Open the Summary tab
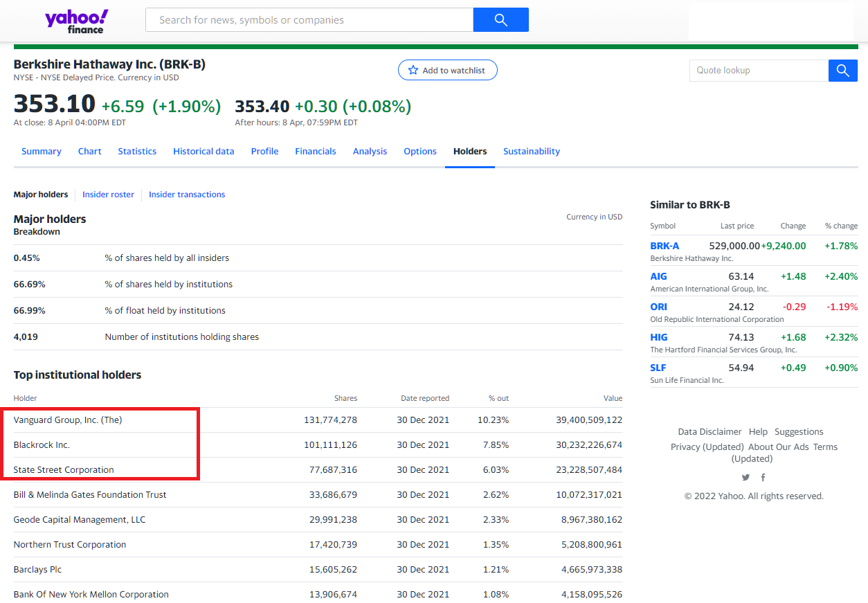The image size is (868, 603). click(42, 152)
